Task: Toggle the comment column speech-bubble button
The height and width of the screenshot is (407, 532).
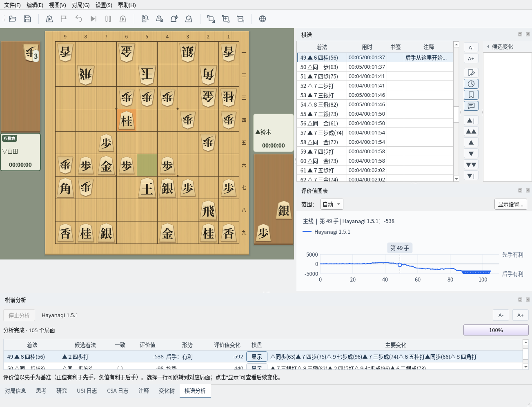Action: point(471,106)
